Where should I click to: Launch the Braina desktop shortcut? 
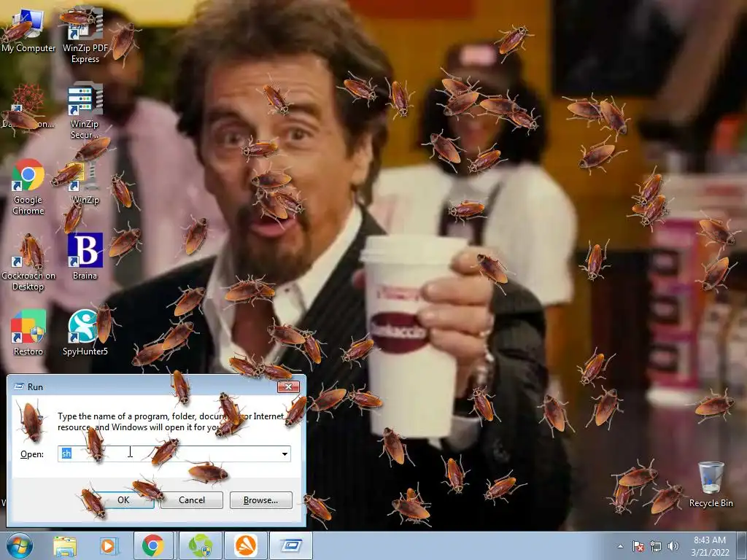(85, 256)
